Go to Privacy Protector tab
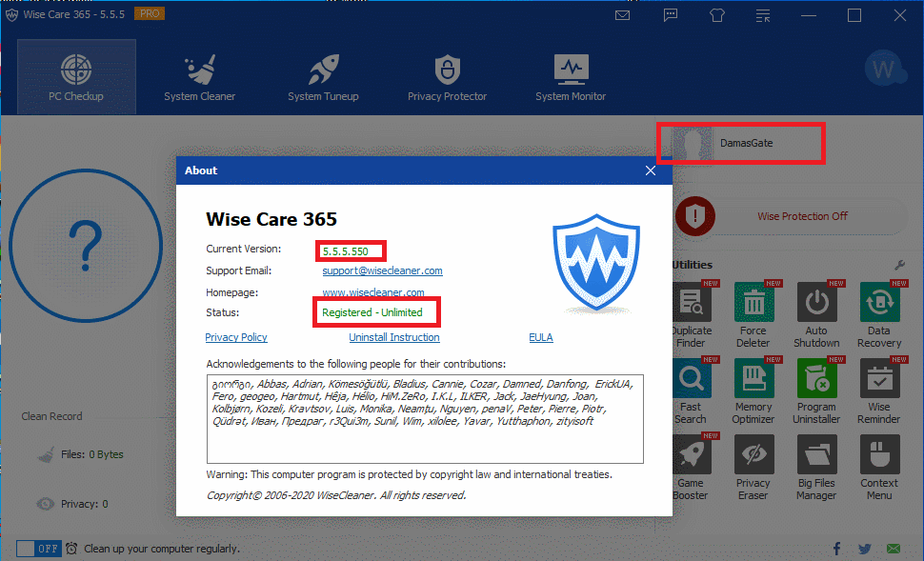 coord(448,76)
